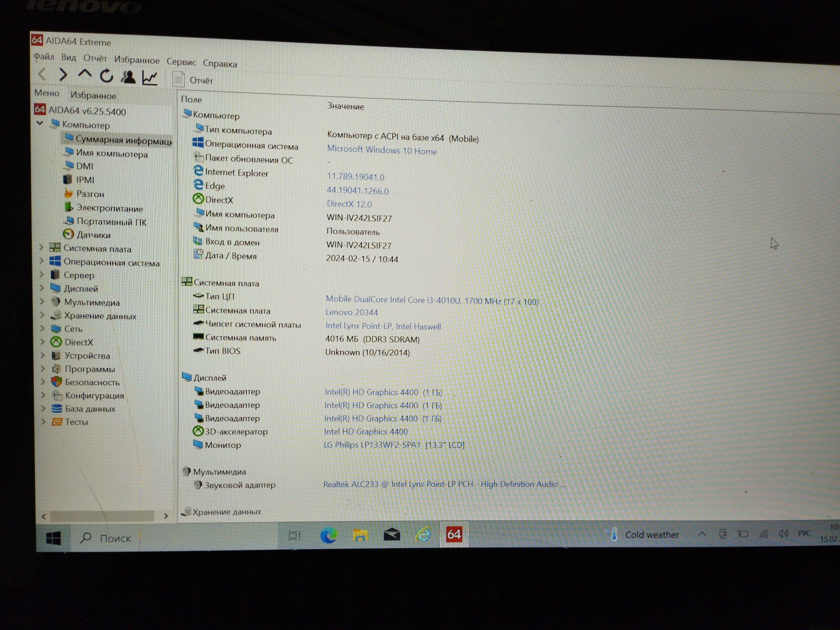Expand the Хранение данных tree node
Viewport: 840px width, 630px height.
(x=42, y=315)
